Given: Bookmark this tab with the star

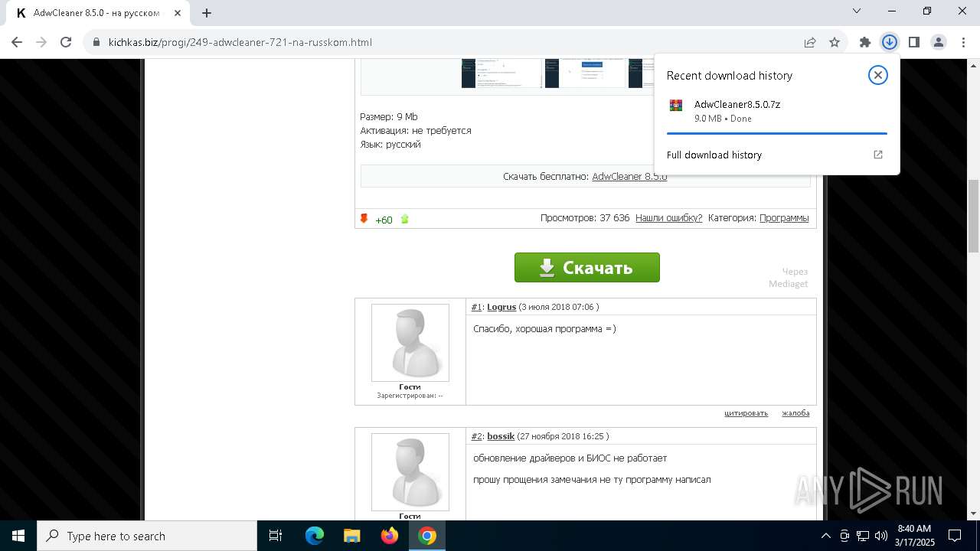Looking at the screenshot, I should coord(835,43).
